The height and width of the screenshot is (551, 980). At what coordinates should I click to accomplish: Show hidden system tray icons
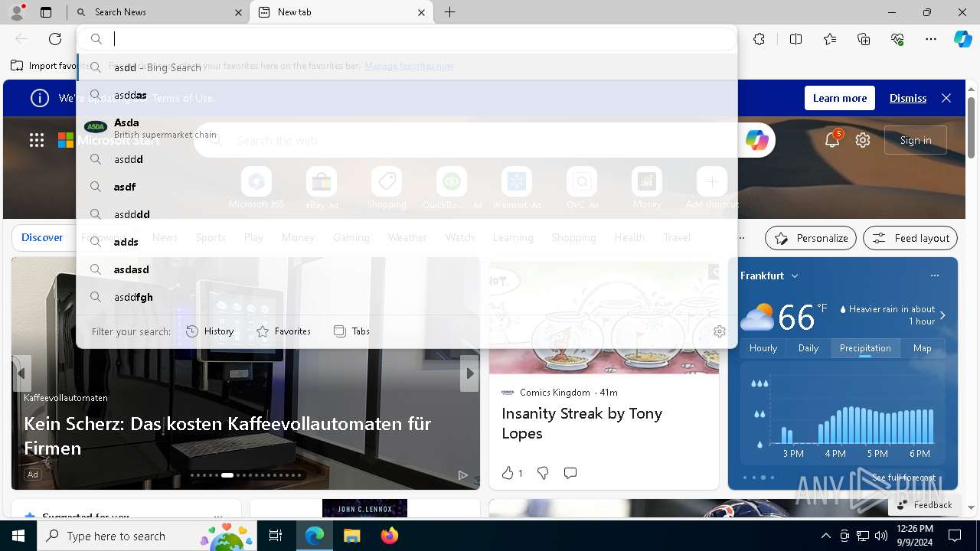tap(825, 536)
